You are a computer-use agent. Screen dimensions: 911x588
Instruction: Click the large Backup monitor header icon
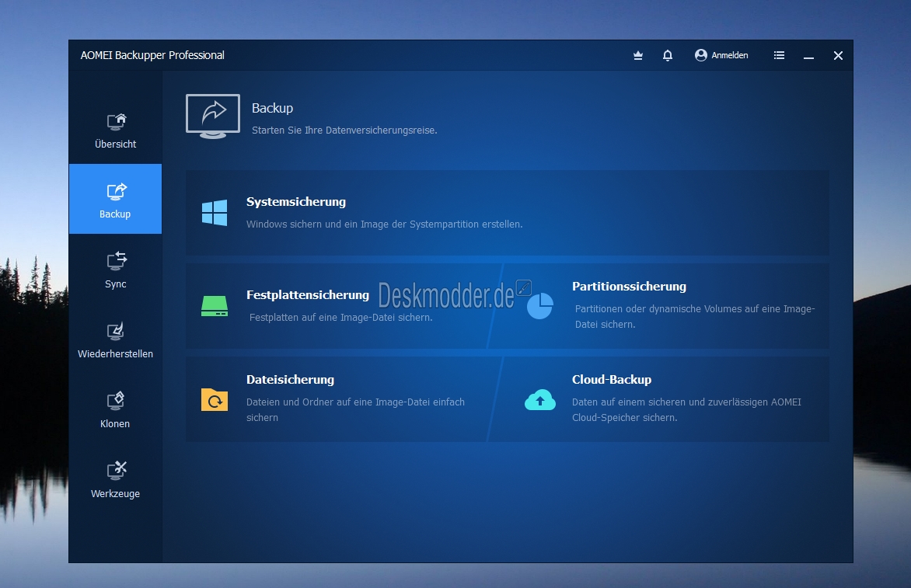click(x=213, y=116)
